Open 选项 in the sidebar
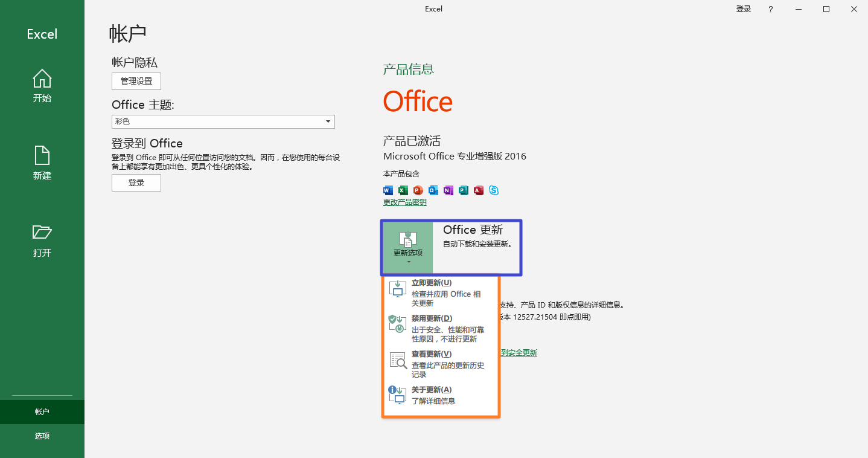 click(x=42, y=436)
